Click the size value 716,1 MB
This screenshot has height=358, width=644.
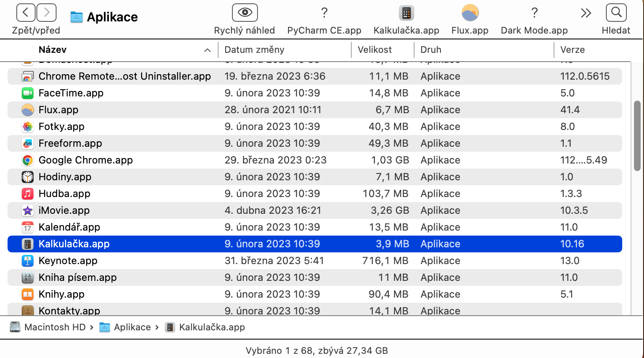click(386, 261)
